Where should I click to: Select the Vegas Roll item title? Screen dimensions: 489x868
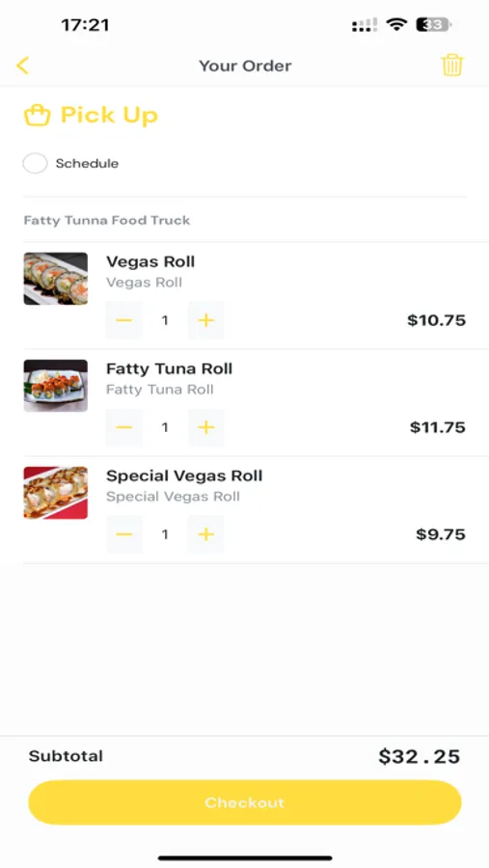click(x=150, y=261)
